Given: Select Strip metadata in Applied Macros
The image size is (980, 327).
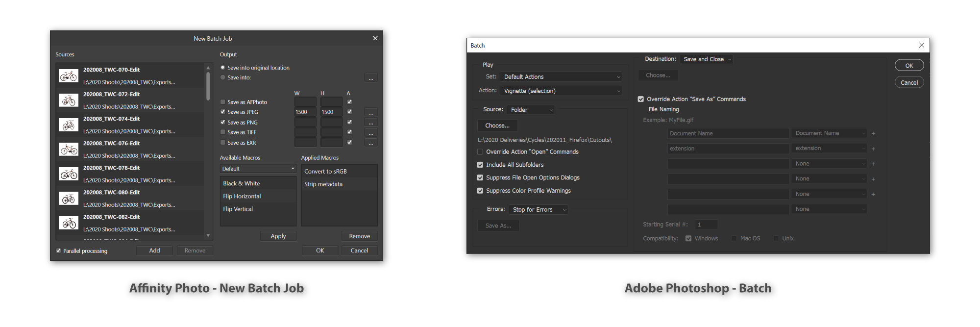Looking at the screenshot, I should click(340, 184).
